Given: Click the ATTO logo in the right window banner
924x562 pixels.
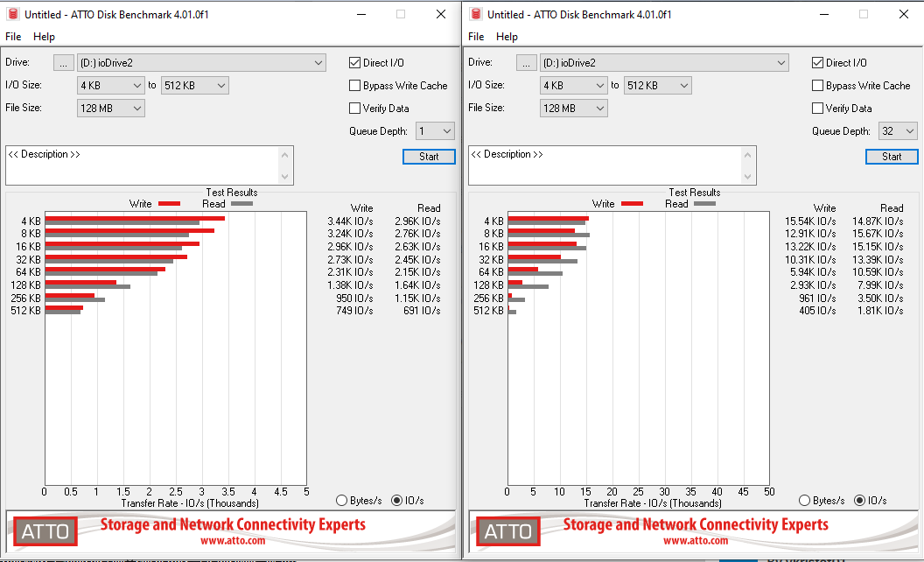Looking at the screenshot, I should click(508, 531).
